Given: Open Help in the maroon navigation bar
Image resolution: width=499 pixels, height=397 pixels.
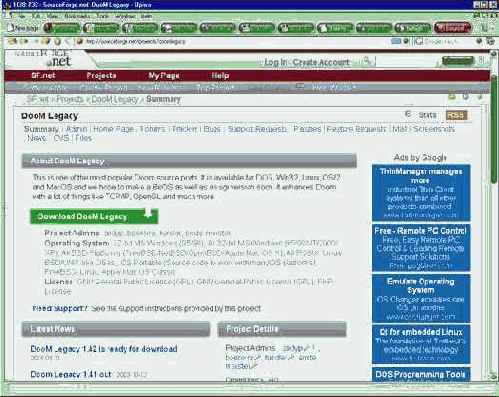Looking at the screenshot, I should [x=220, y=76].
